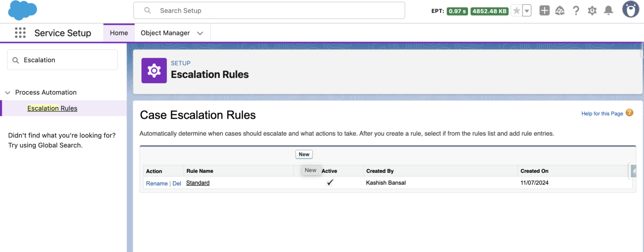
Task: Click the Escalation Rules setup gear badge
Action: [x=154, y=70]
